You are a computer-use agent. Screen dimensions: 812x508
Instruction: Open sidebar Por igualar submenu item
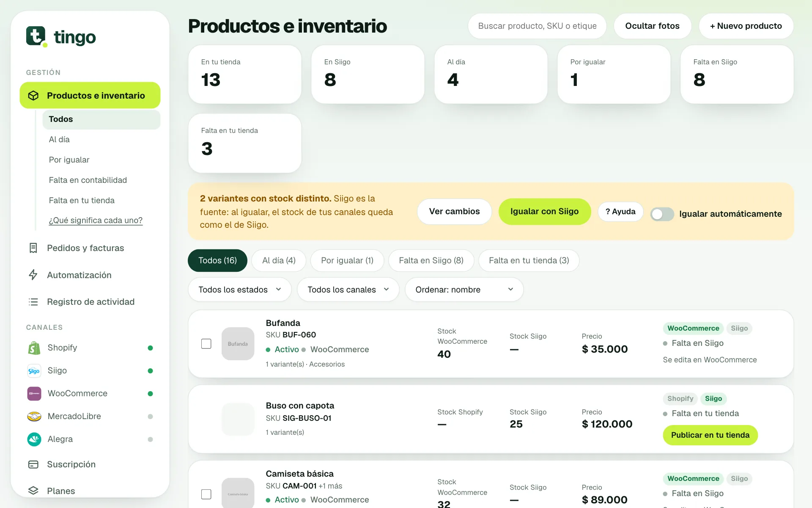(x=69, y=160)
